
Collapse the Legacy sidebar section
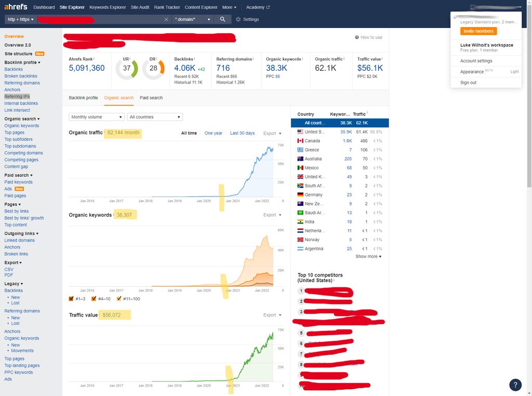pyautogui.click(x=14, y=284)
